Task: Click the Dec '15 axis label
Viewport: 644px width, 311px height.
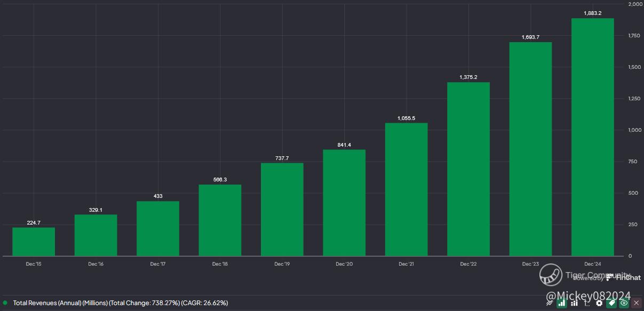Action: [x=34, y=264]
